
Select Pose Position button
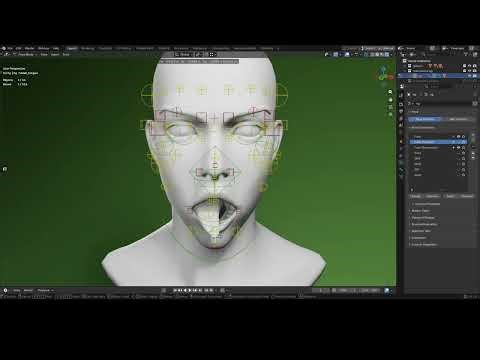(x=425, y=119)
